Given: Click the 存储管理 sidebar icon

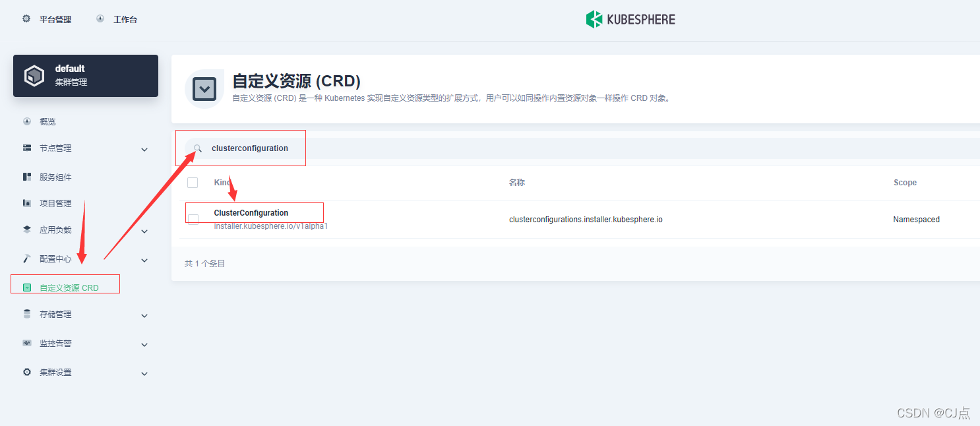Looking at the screenshot, I should pos(27,315).
